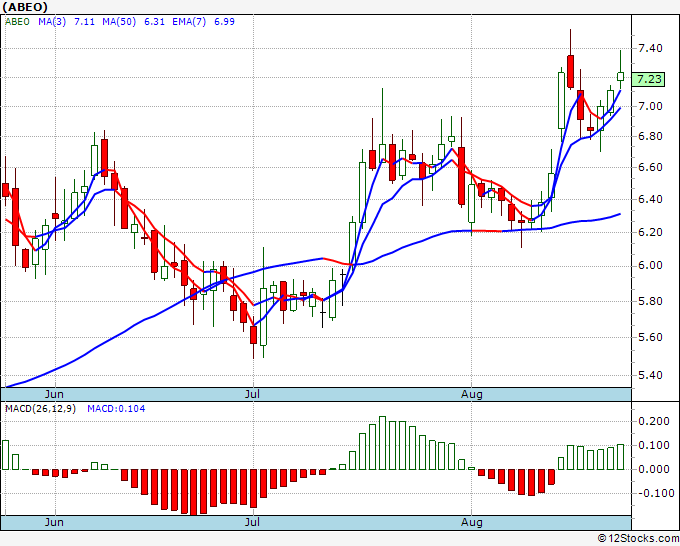Select the 0.000 MACD axis label
The height and width of the screenshot is (546, 680).
(654, 469)
